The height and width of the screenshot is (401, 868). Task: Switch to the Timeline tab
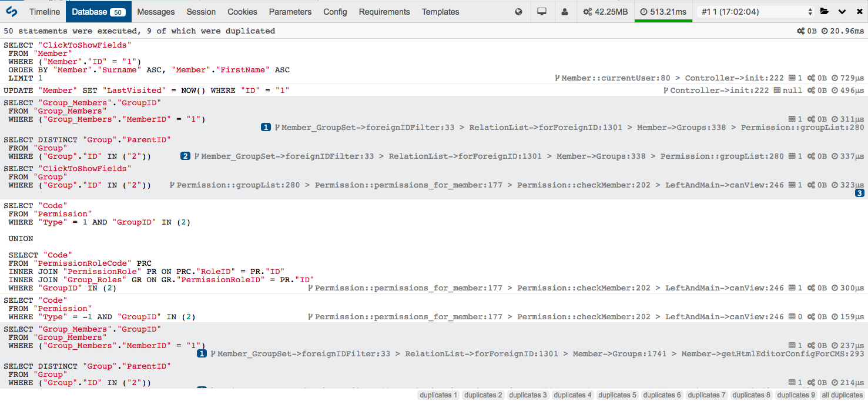click(45, 12)
